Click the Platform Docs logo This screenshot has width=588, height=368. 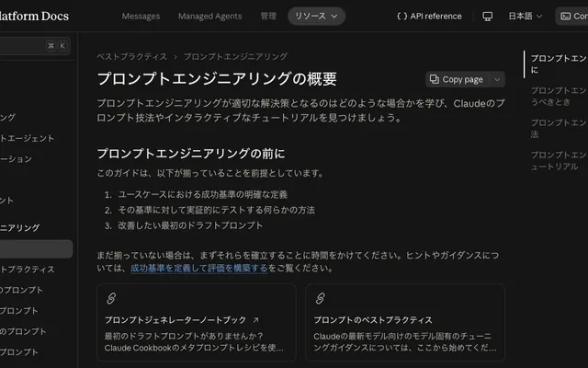(34, 17)
